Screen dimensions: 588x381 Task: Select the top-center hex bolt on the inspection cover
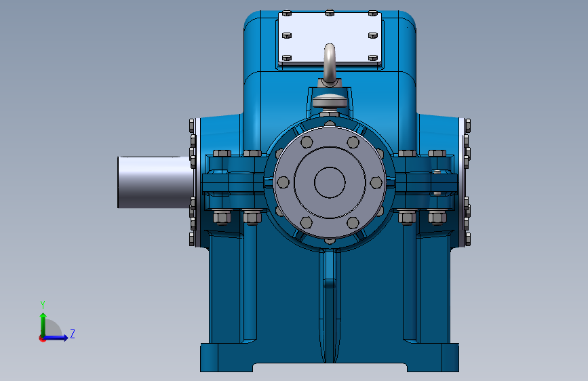click(330, 13)
